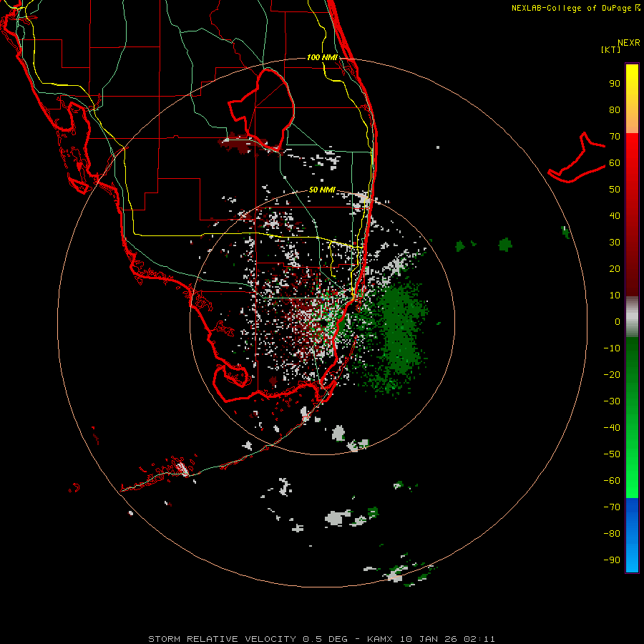Click the Lake Okeechobee outline on map

[262, 109]
